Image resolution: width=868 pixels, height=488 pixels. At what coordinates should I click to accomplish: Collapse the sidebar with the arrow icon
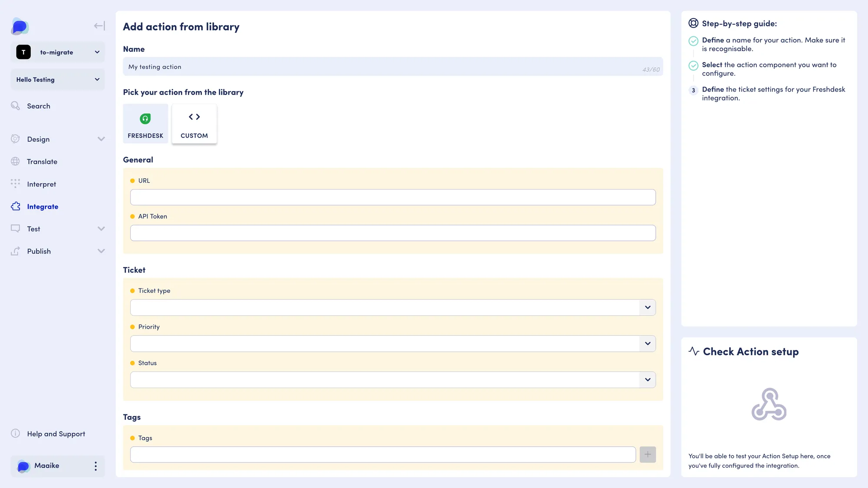pyautogui.click(x=99, y=26)
